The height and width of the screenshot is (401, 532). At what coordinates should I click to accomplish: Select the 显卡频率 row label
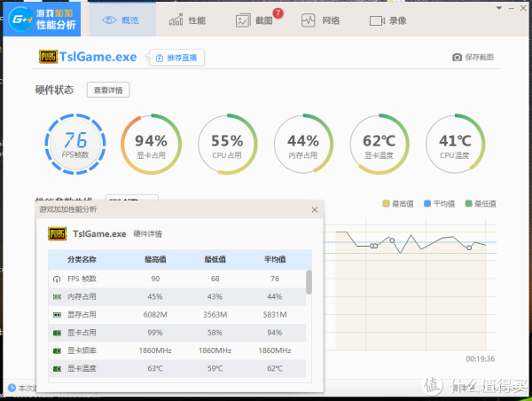click(x=82, y=350)
